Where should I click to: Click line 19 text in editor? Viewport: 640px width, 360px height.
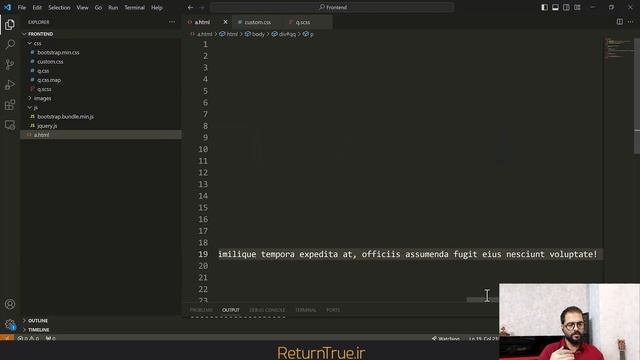coord(407,254)
